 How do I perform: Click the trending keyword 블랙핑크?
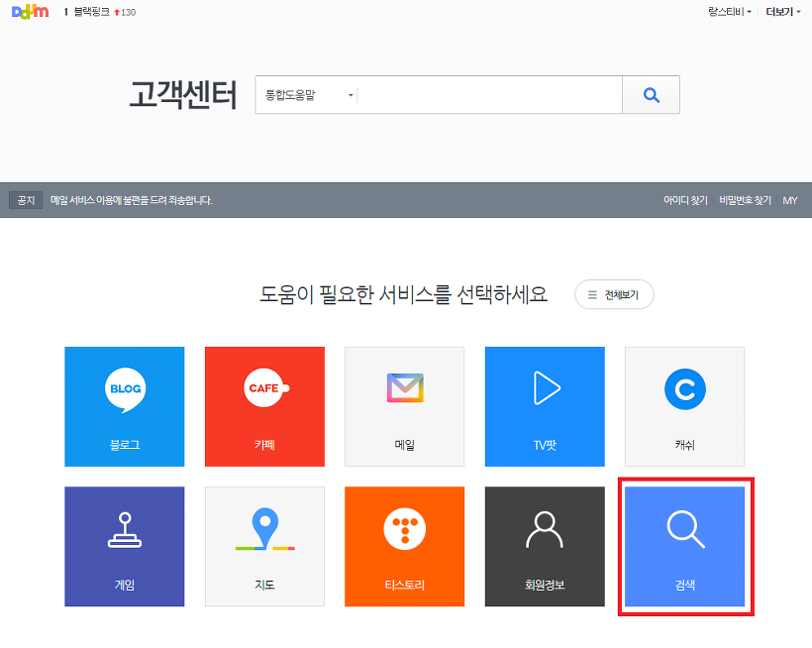(92, 12)
